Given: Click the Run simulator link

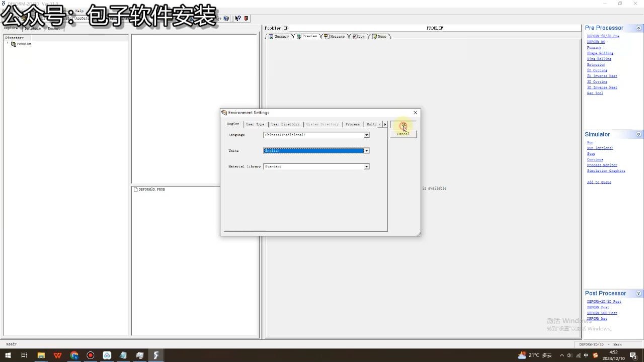Looking at the screenshot, I should (590, 143).
